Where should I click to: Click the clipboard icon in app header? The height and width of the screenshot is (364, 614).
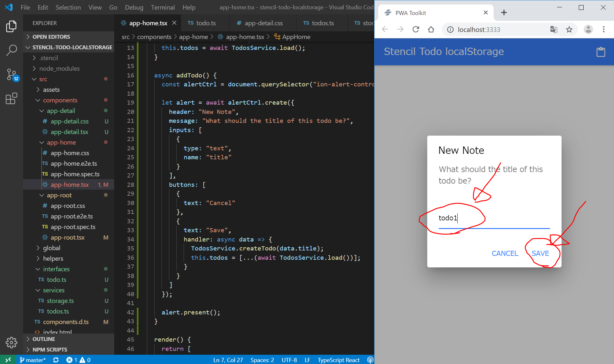tap(601, 52)
